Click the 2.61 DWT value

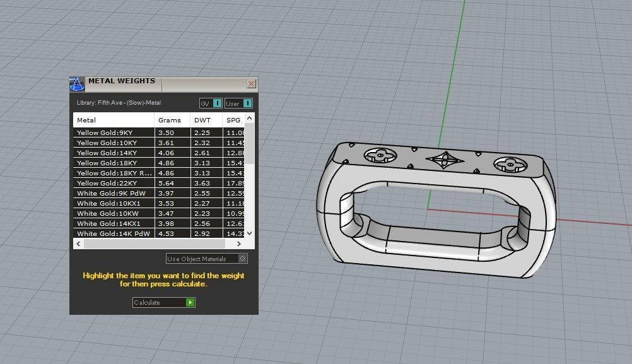[x=202, y=153]
